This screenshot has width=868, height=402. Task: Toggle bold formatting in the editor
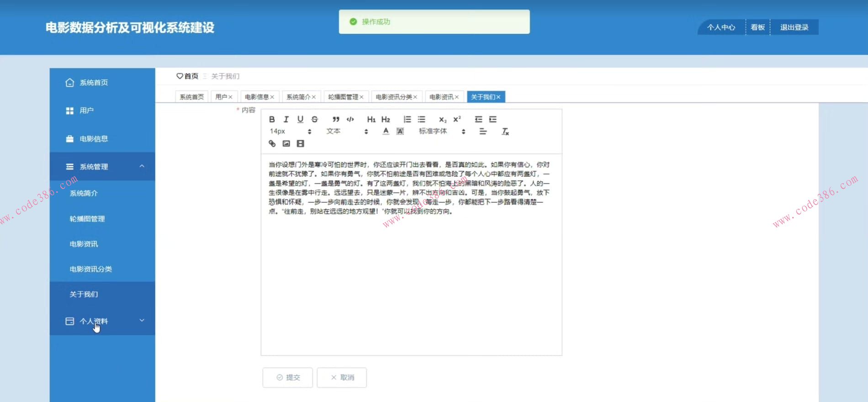[x=272, y=119]
